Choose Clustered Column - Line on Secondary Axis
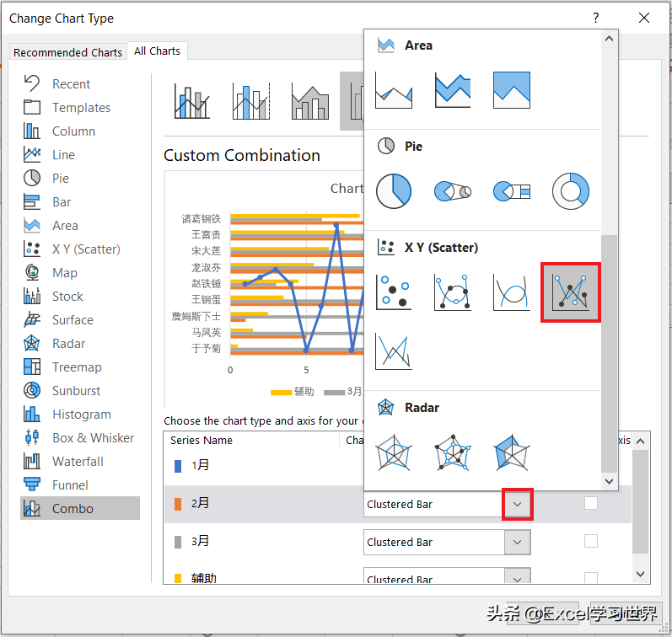This screenshot has height=637, width=672. pos(251,101)
